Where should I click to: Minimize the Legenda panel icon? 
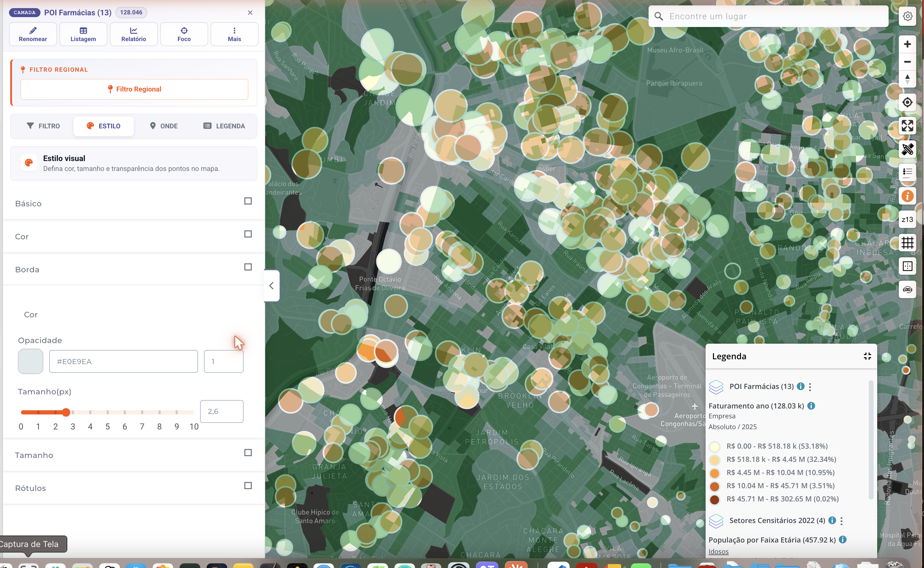pos(867,356)
